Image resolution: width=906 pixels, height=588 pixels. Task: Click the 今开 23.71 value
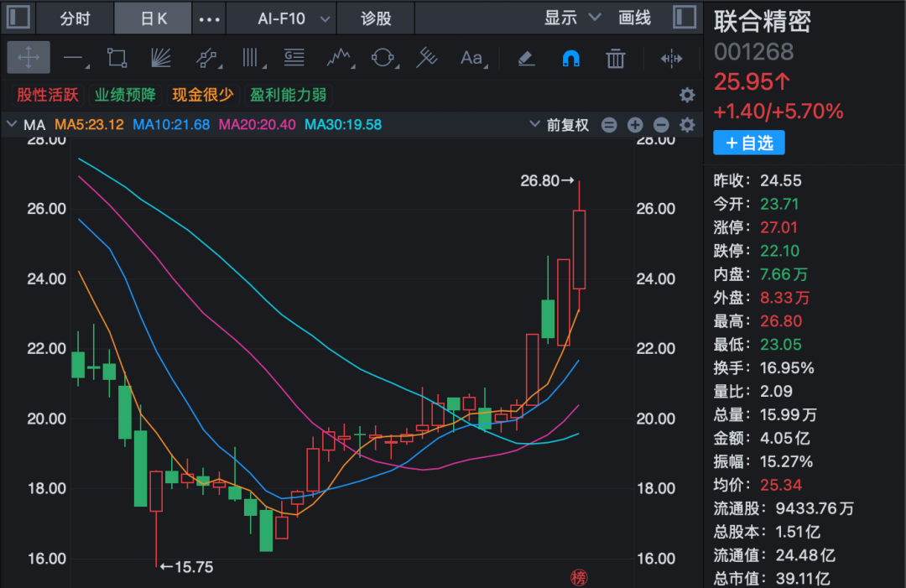[x=778, y=204]
